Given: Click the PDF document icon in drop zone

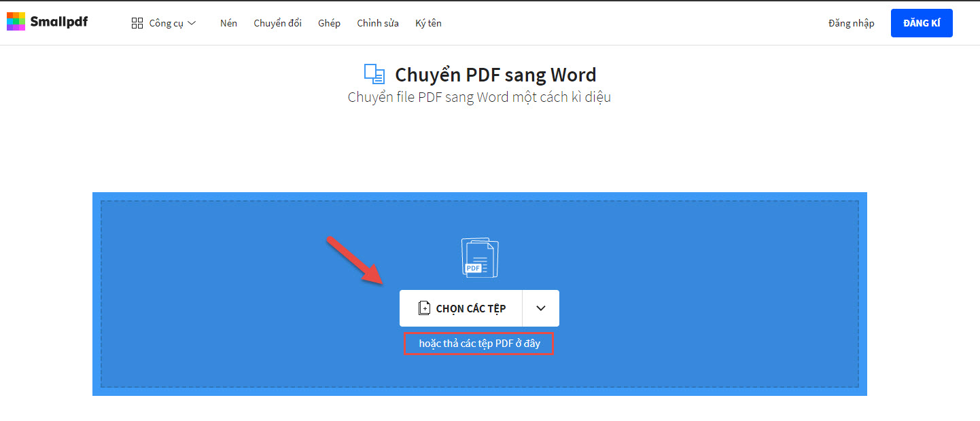Looking at the screenshot, I should [x=479, y=257].
